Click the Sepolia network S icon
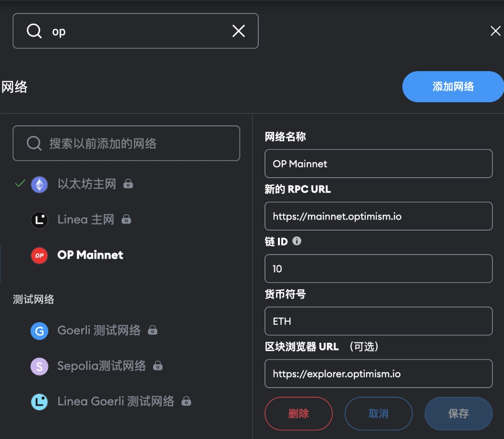Viewport: 504px width, 439px height. pos(39,366)
